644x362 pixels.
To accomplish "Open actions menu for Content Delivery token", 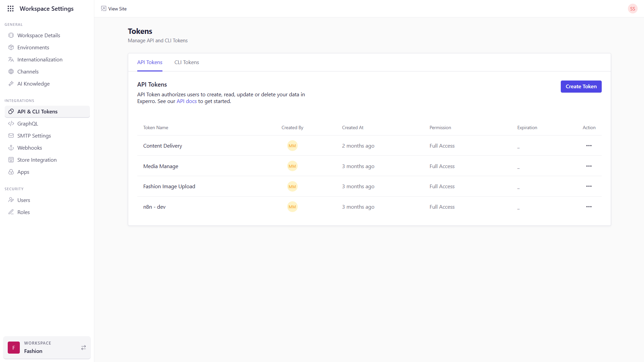I will pos(589,146).
